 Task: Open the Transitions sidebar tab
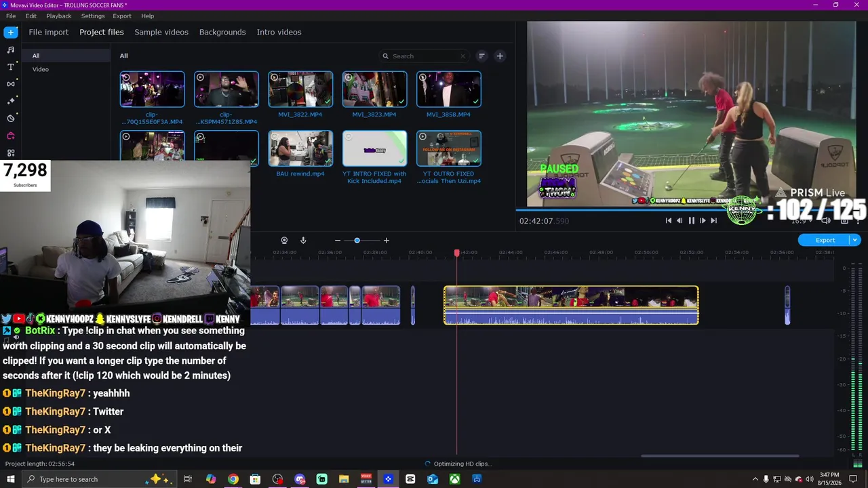pos(11,84)
